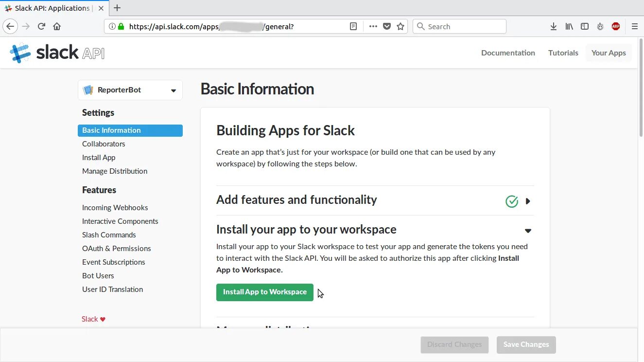Viewport: 644px width, 362px height.
Task: Open Event Subscriptions feature
Action: [x=114, y=262]
